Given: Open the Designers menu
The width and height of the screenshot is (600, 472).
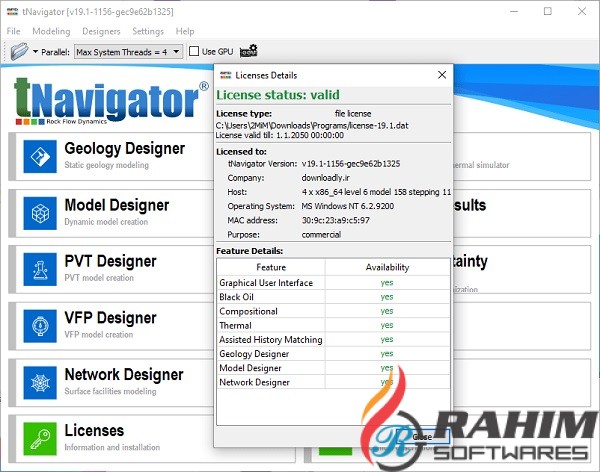Looking at the screenshot, I should pyautogui.click(x=101, y=31).
